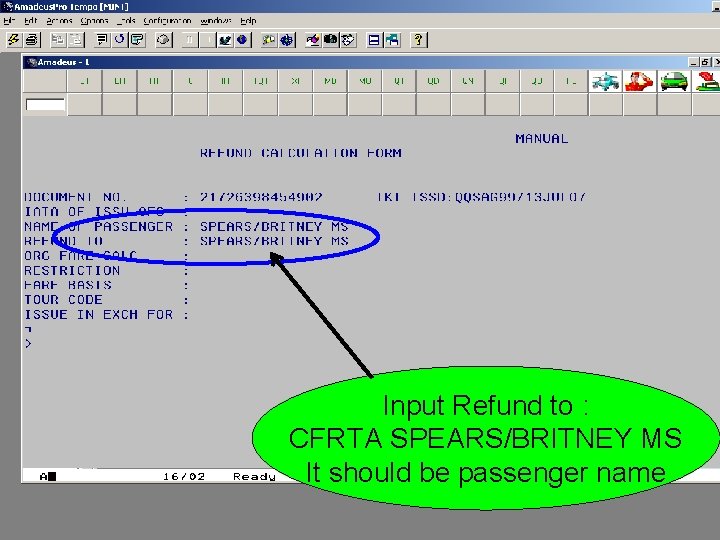Click the XI smart key button
This screenshot has width=720, height=540.
pyautogui.click(x=296, y=81)
